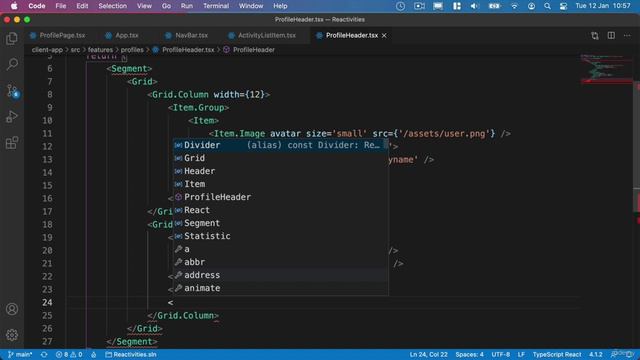
Task: Open the Go menu
Action: pos(166,6)
